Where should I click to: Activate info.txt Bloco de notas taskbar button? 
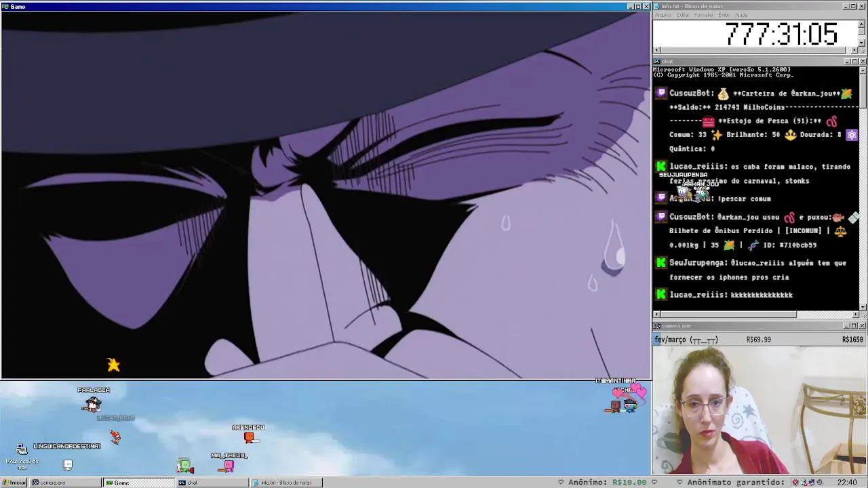[x=286, y=483]
